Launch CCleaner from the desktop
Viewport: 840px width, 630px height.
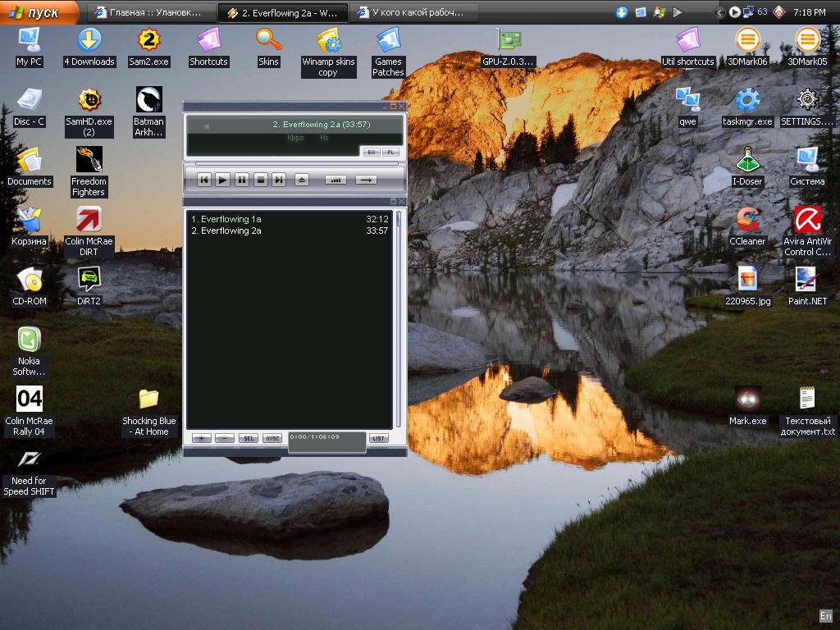(747, 220)
